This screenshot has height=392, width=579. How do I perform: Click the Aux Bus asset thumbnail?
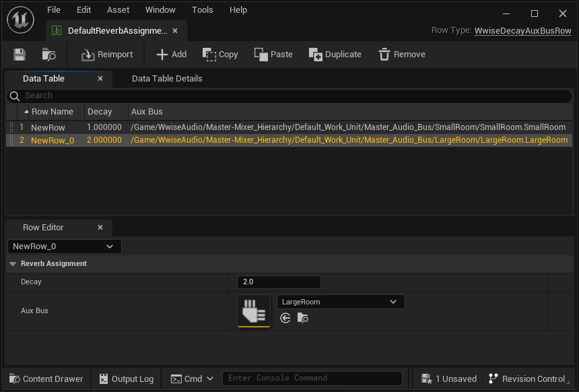[x=254, y=311]
